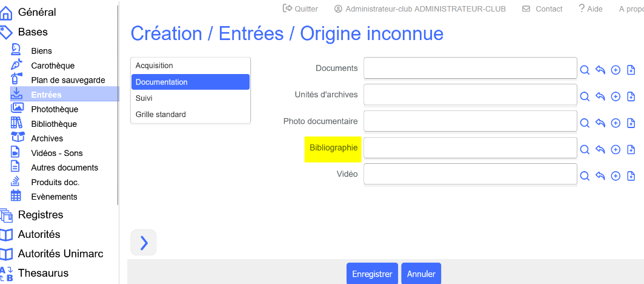The image size is (644, 284).
Task: Click the new file icon beside Bibliographie
Action: tap(631, 150)
